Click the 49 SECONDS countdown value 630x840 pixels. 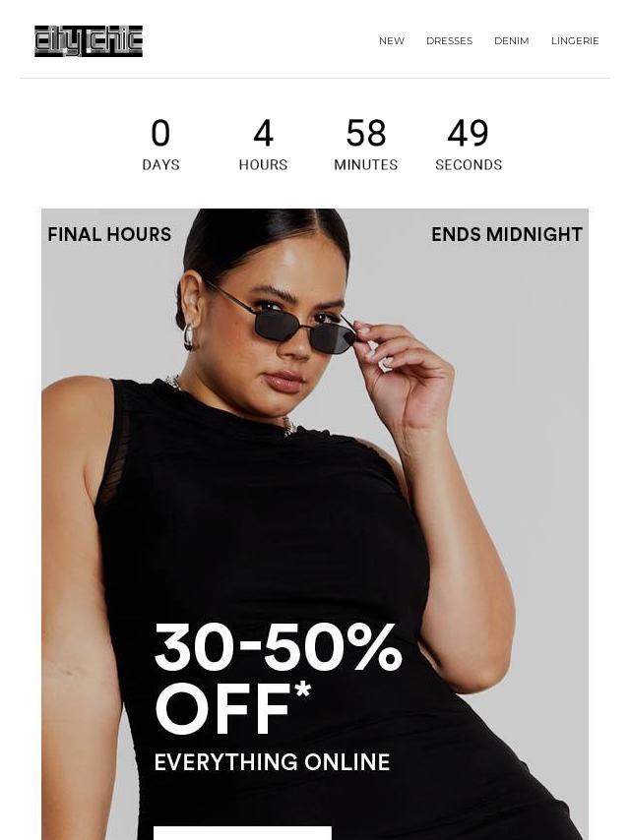coord(469,133)
